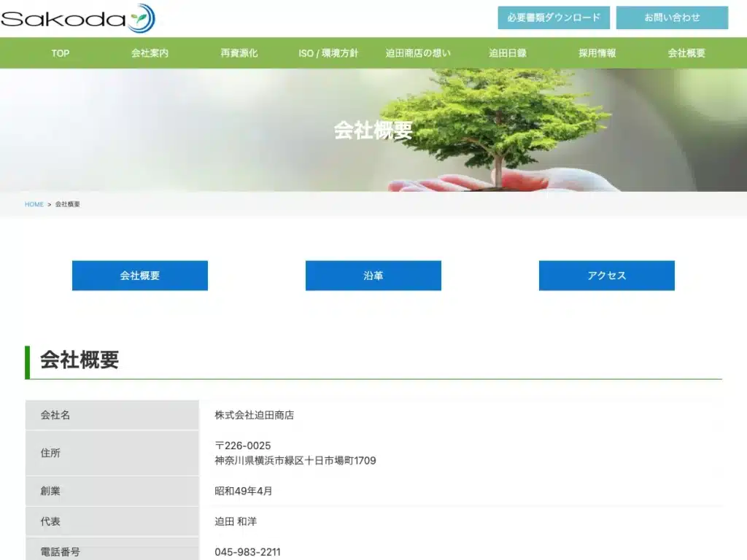
Task: Click the お問い合わせ button
Action: click(672, 17)
